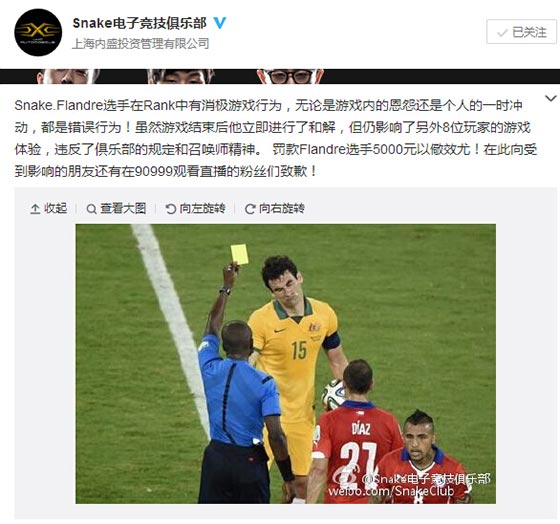Screen dimensions: 560x524
Task: Click the profile banner strip with faces
Action: pyautogui.click(x=280, y=76)
